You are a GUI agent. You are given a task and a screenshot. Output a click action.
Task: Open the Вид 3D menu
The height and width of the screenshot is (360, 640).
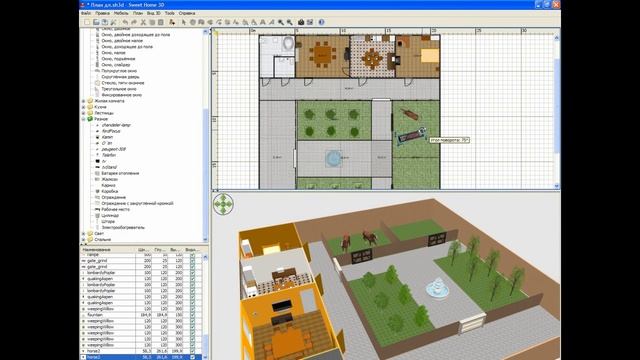click(x=153, y=13)
